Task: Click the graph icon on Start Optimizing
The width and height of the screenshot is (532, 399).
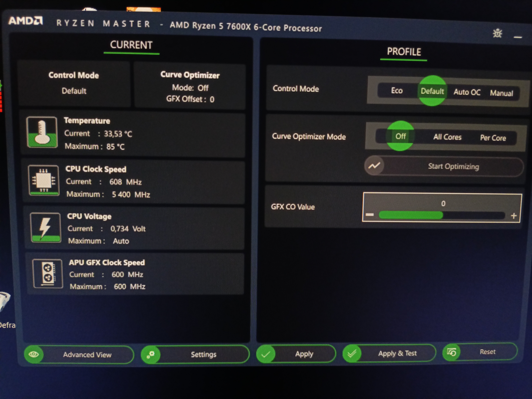Action: click(x=374, y=165)
